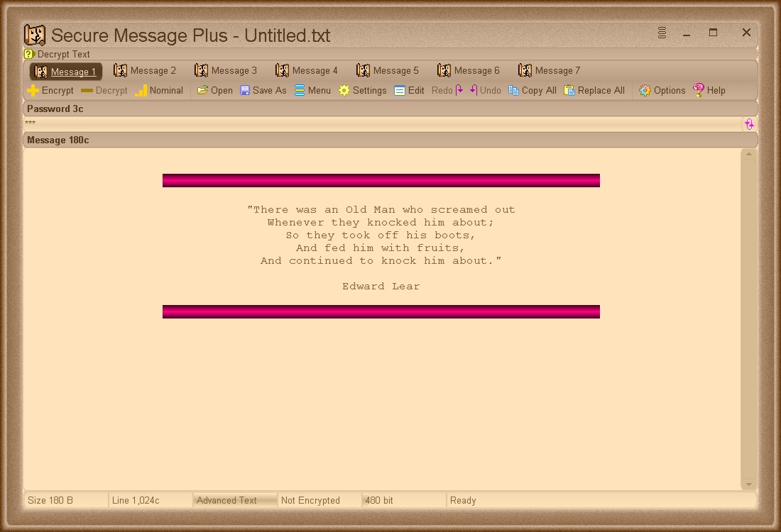Click the password field masked with asterisks
This screenshot has height=532, width=781.
[x=382, y=124]
